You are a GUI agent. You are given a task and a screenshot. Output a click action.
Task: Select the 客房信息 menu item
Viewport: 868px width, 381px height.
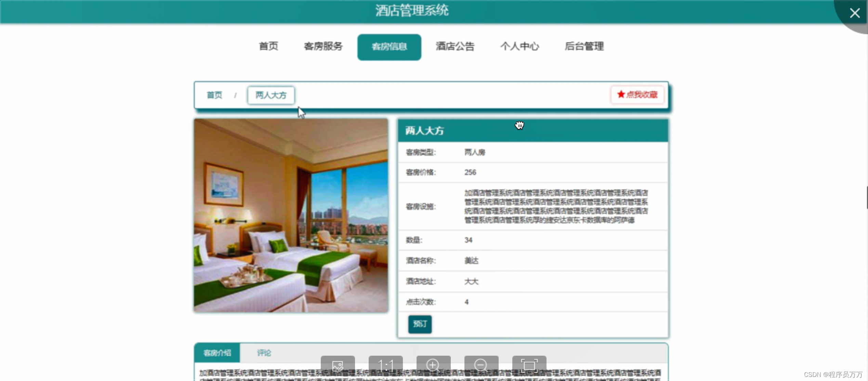click(x=389, y=47)
